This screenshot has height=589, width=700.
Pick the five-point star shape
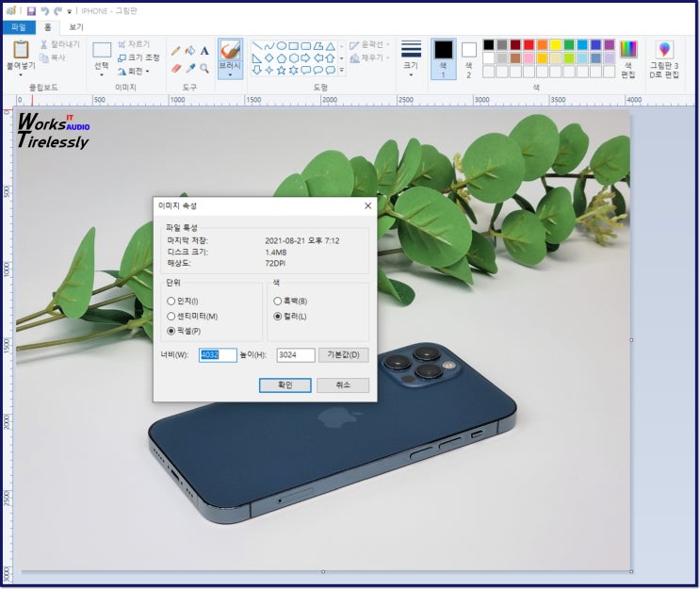pyautogui.click(x=282, y=70)
